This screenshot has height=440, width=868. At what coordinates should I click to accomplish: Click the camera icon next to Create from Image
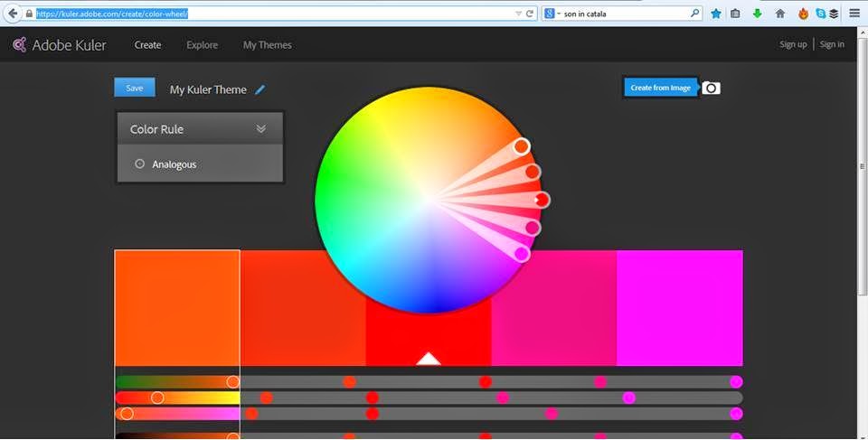(711, 88)
